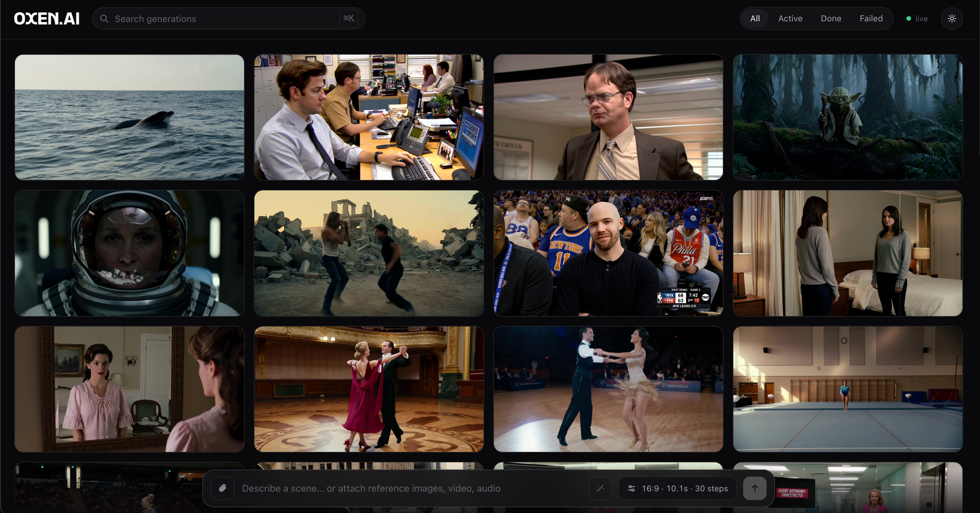Open the red dress ballroom dance generation
Image resolution: width=980 pixels, height=513 pixels.
click(x=369, y=389)
